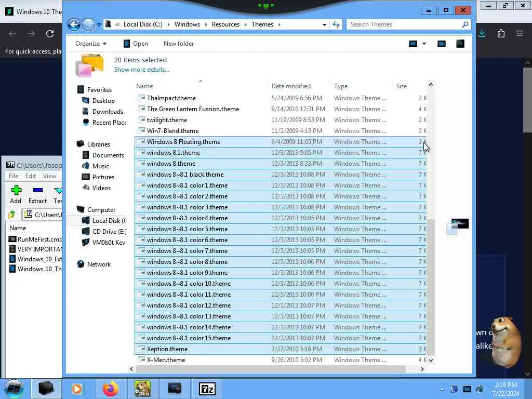
Task: Create a New folder
Action: (179, 44)
